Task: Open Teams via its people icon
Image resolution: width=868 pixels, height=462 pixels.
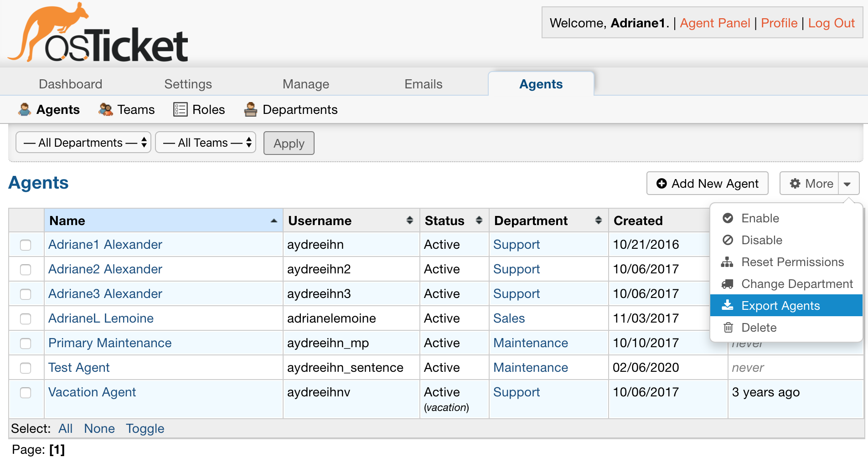Action: (106, 110)
